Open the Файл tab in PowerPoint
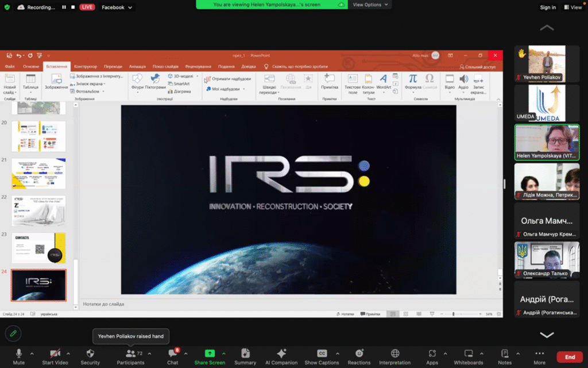The height and width of the screenshot is (368, 588). (10, 67)
